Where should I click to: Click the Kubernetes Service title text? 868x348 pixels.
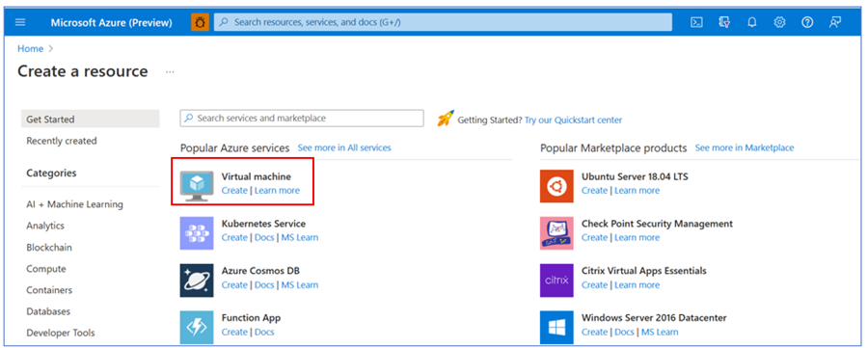[x=263, y=224]
